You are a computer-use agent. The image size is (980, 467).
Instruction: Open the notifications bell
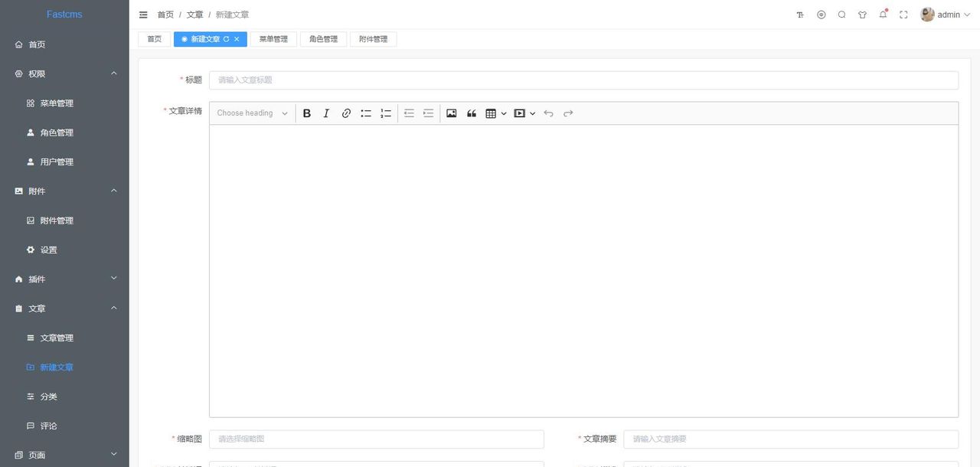883,14
